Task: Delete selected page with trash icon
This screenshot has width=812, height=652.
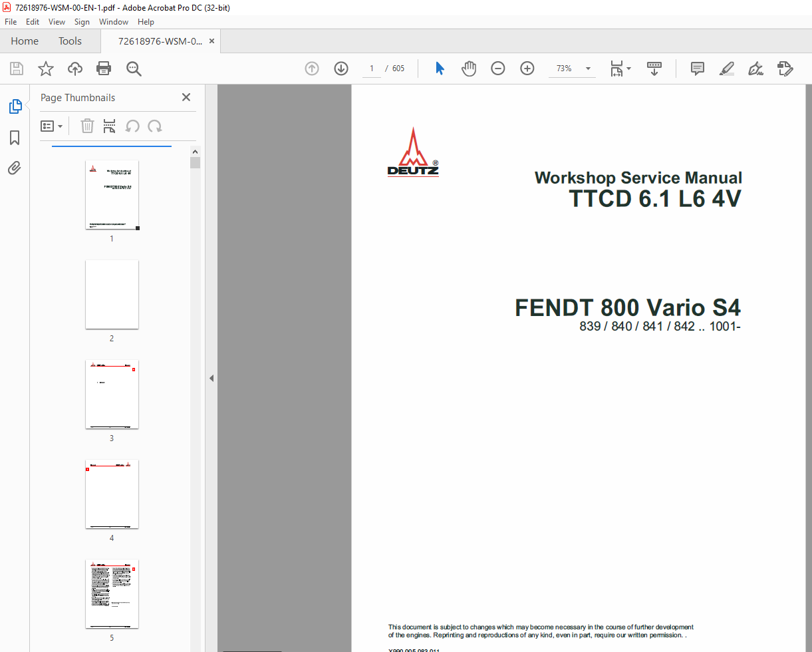Action: click(x=87, y=126)
